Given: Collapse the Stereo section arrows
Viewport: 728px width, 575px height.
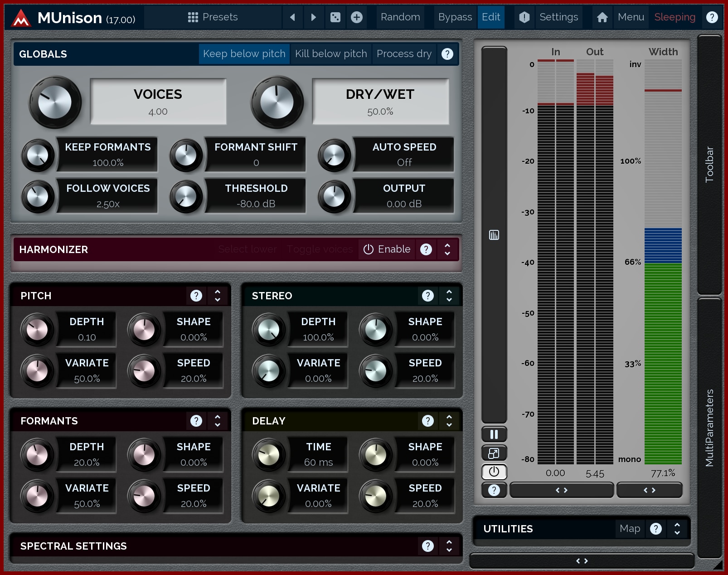Looking at the screenshot, I should pos(449,296).
